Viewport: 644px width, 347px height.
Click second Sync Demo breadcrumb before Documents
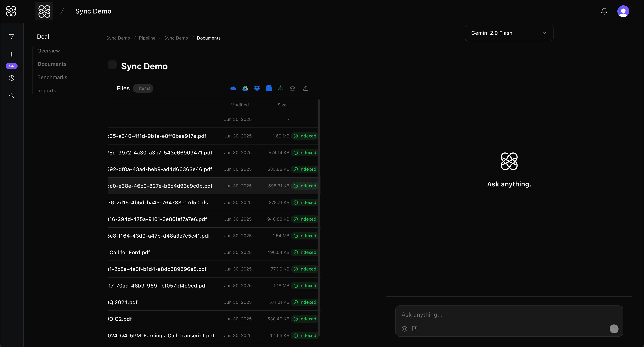[176, 38]
